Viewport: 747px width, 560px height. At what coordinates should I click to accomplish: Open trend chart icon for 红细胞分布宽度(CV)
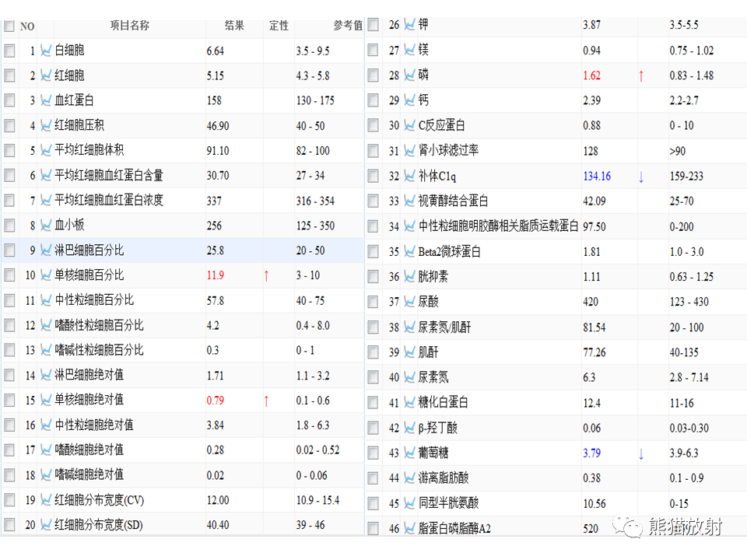(x=46, y=499)
